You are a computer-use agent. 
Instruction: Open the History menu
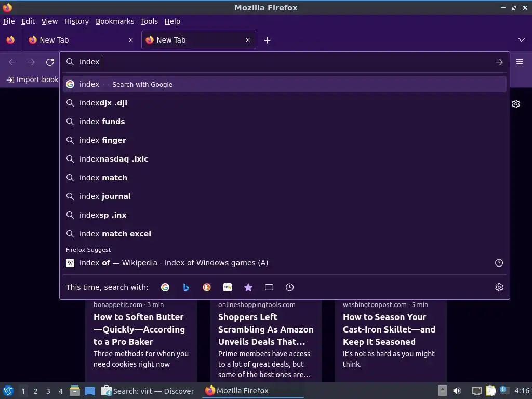[x=77, y=21]
